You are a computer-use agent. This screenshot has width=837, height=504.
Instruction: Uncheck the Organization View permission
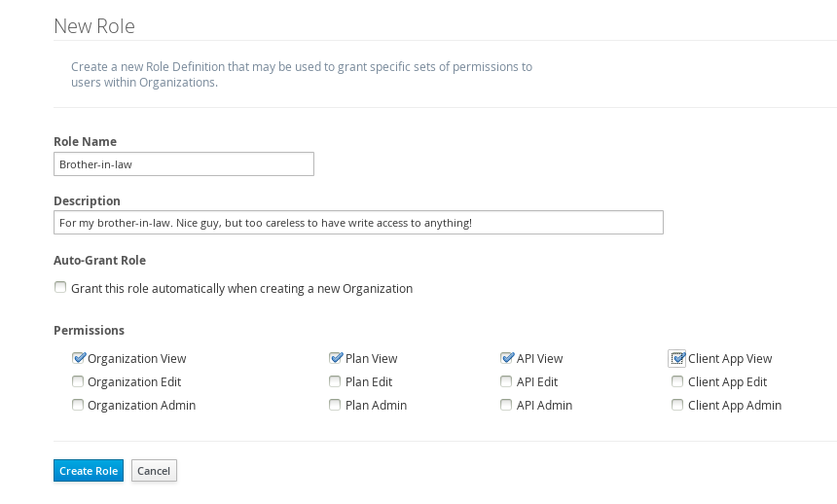[x=78, y=358]
